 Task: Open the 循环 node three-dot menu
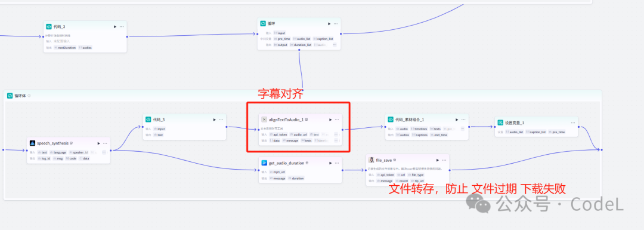pos(336,24)
